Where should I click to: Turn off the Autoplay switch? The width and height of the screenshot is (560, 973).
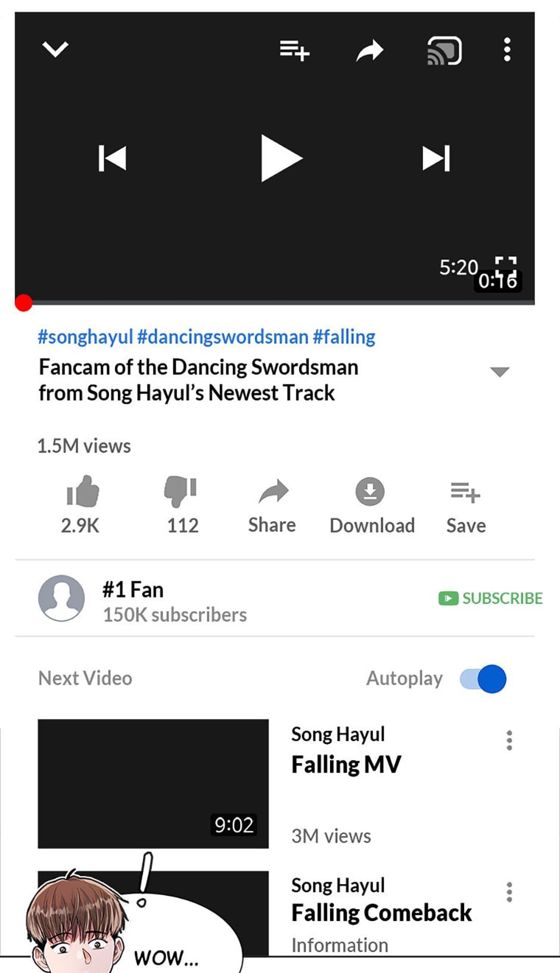pyautogui.click(x=483, y=678)
